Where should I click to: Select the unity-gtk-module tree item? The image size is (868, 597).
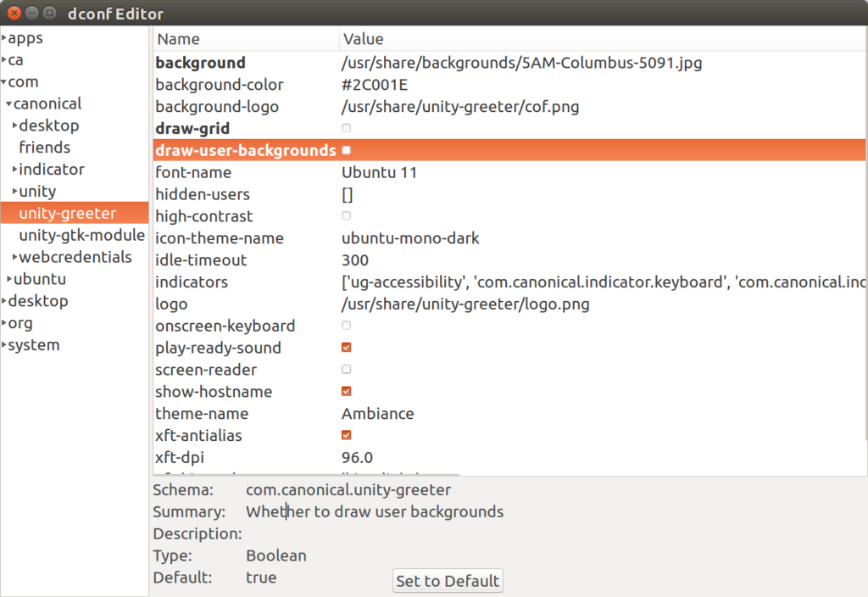[x=82, y=236]
